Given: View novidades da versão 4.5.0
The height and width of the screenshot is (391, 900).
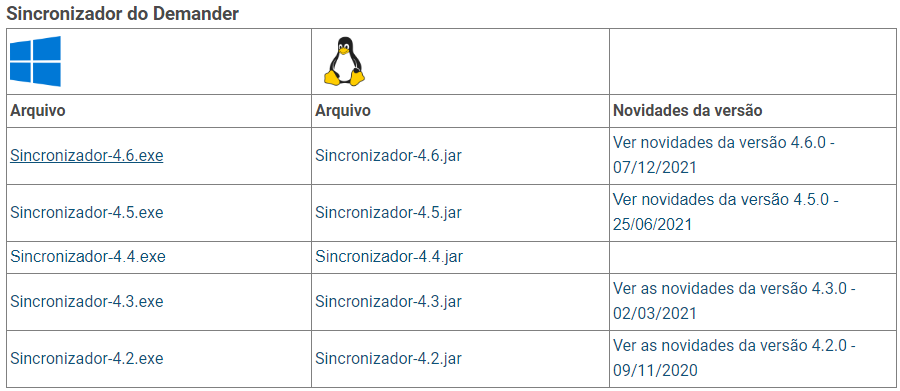Looking at the screenshot, I should [726, 212].
